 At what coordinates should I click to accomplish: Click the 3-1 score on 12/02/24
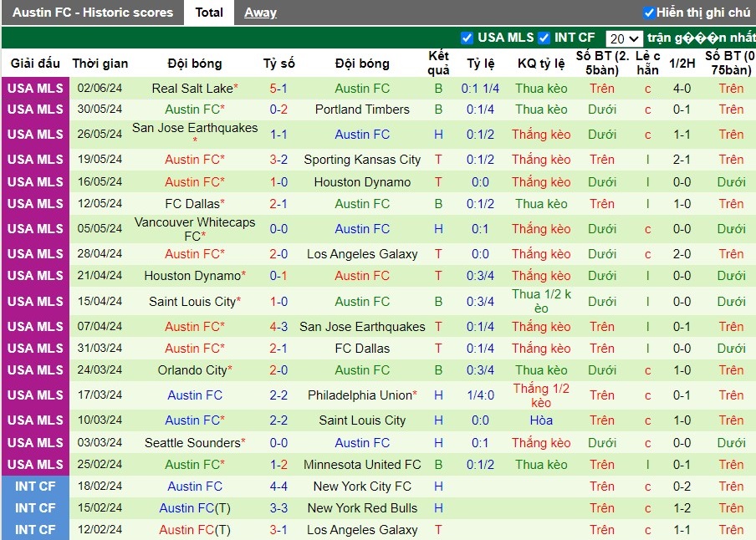coord(278,530)
